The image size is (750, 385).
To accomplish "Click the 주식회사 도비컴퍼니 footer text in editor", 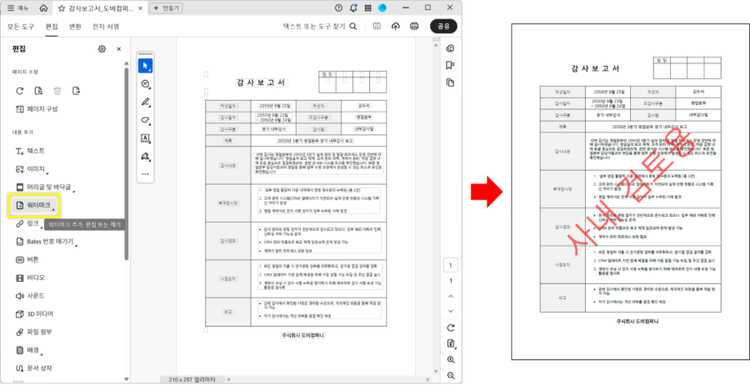I will pos(303,336).
